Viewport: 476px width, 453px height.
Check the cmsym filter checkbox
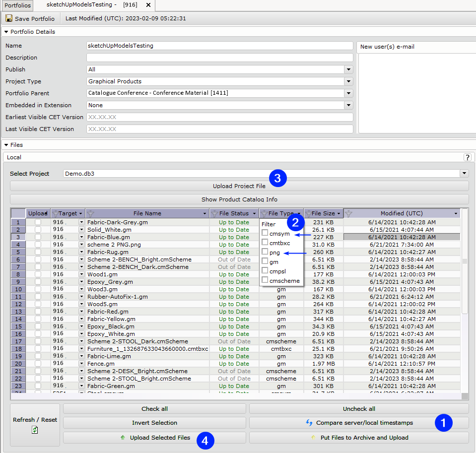tap(265, 233)
